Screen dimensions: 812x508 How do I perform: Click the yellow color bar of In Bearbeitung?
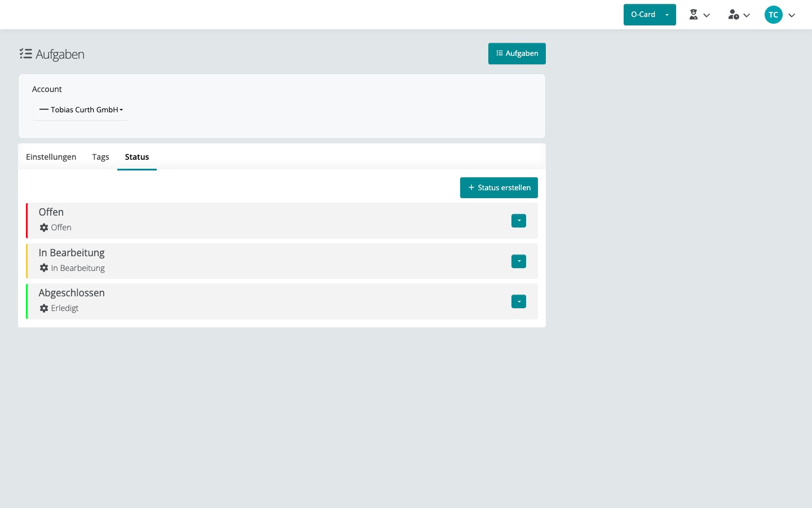click(27, 261)
